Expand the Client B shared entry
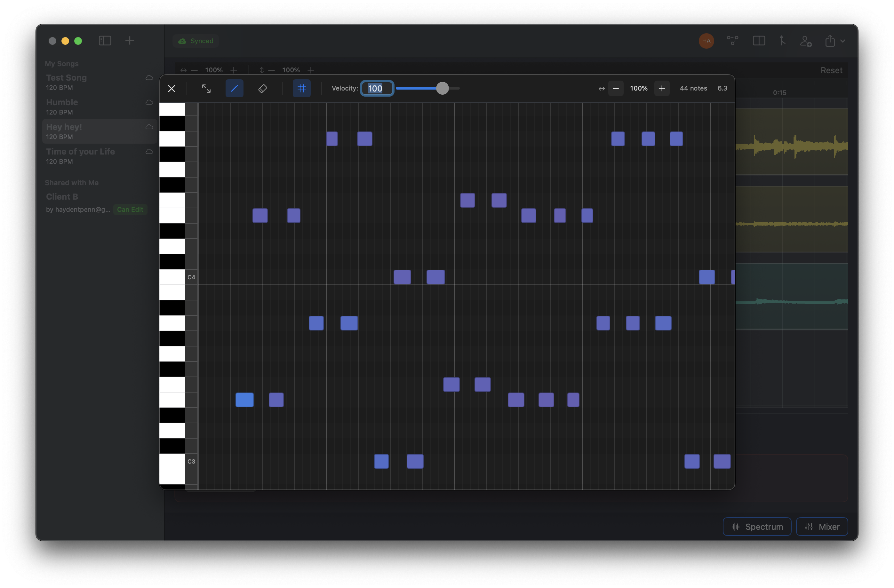The image size is (894, 588). 62,196
